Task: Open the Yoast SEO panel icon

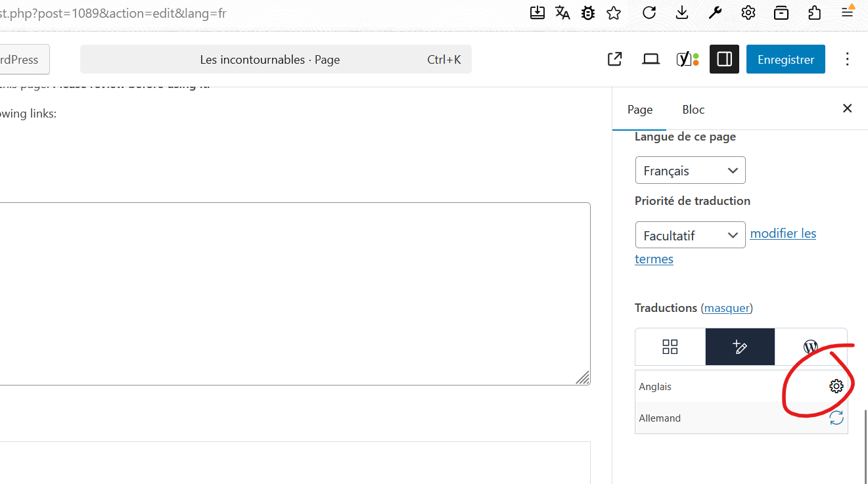Action: point(687,60)
